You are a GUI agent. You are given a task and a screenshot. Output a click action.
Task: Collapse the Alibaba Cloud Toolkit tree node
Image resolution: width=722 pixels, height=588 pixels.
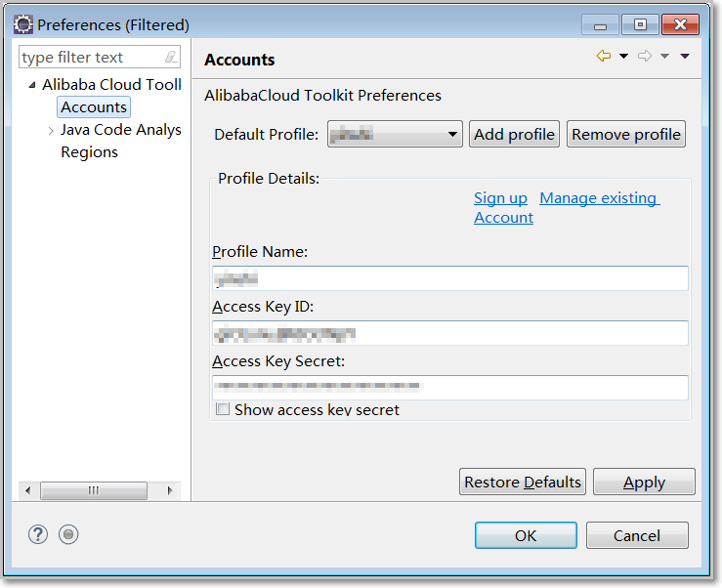(x=32, y=85)
